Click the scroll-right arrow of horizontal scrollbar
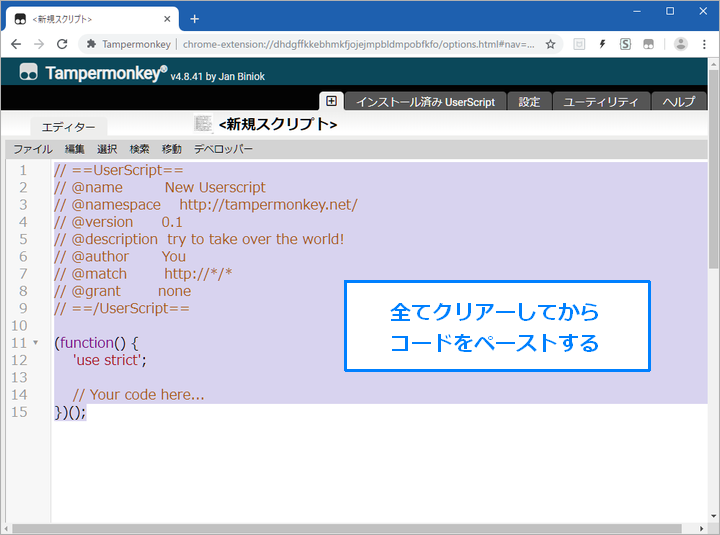This screenshot has height=535, width=720. pos(701,529)
